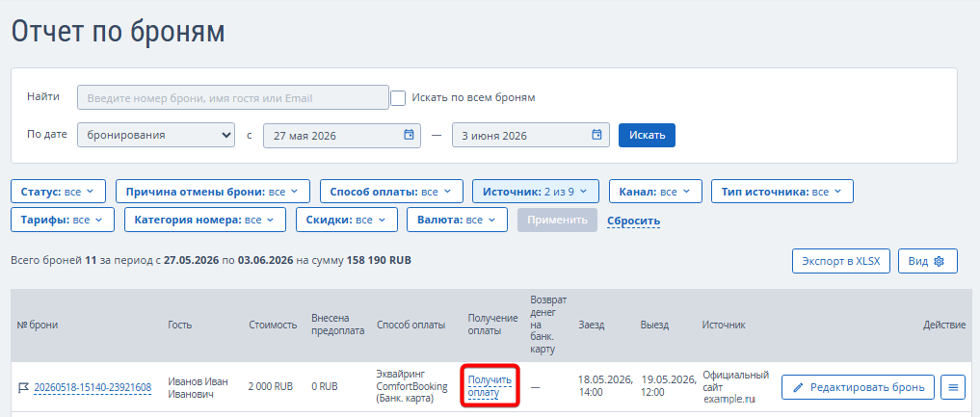Click the 27 мая 2026 date field

342,135
